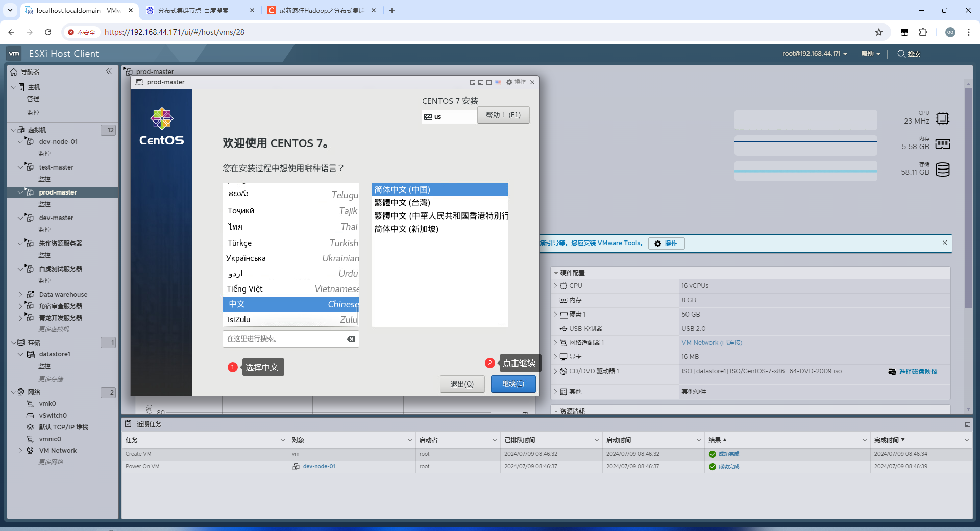The image size is (980, 531).
Task: Switch to the 分布式集群节点 Baidu tab
Action: point(199,10)
